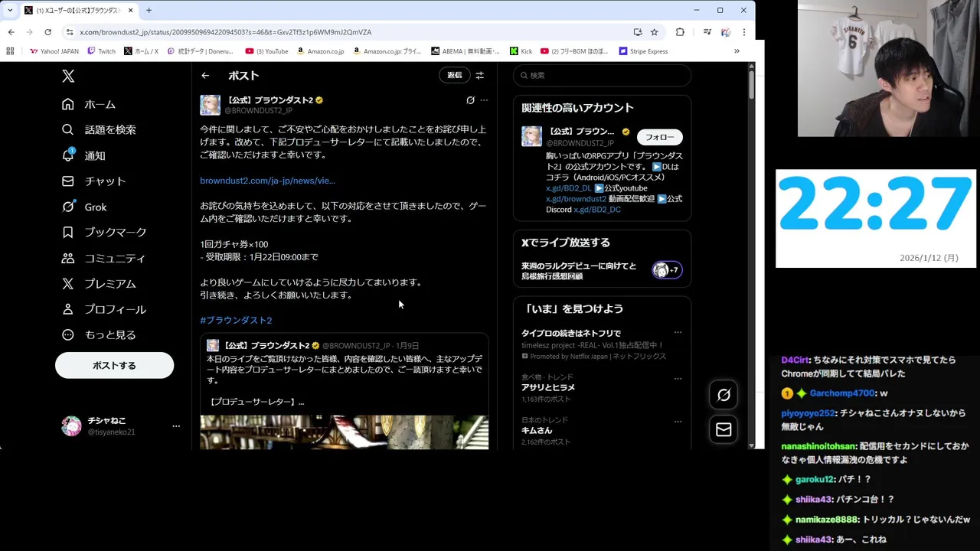Reload the page
Image resolution: width=980 pixels, height=551 pixels.
point(47,32)
